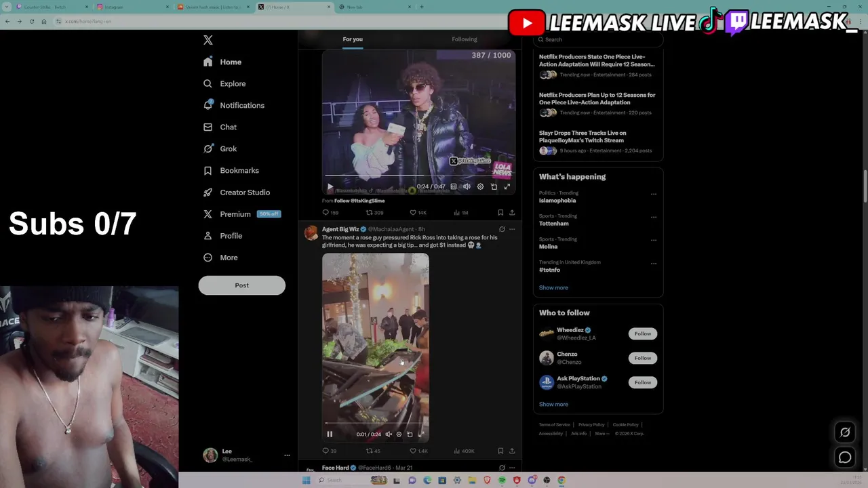The width and height of the screenshot is (868, 488).
Task: Follow Ask PlayStation account
Action: pyautogui.click(x=642, y=382)
